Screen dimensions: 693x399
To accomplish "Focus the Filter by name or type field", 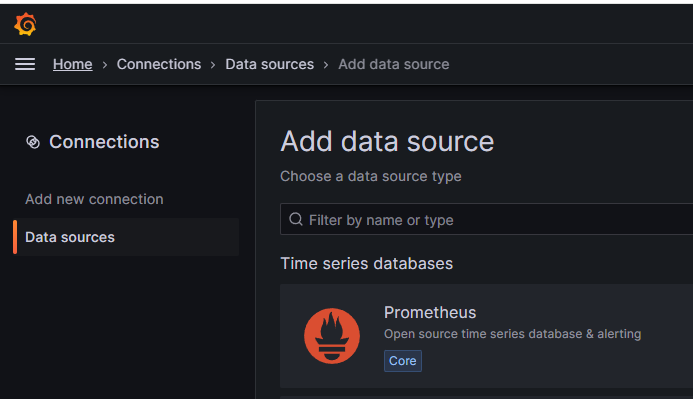I will (x=487, y=219).
